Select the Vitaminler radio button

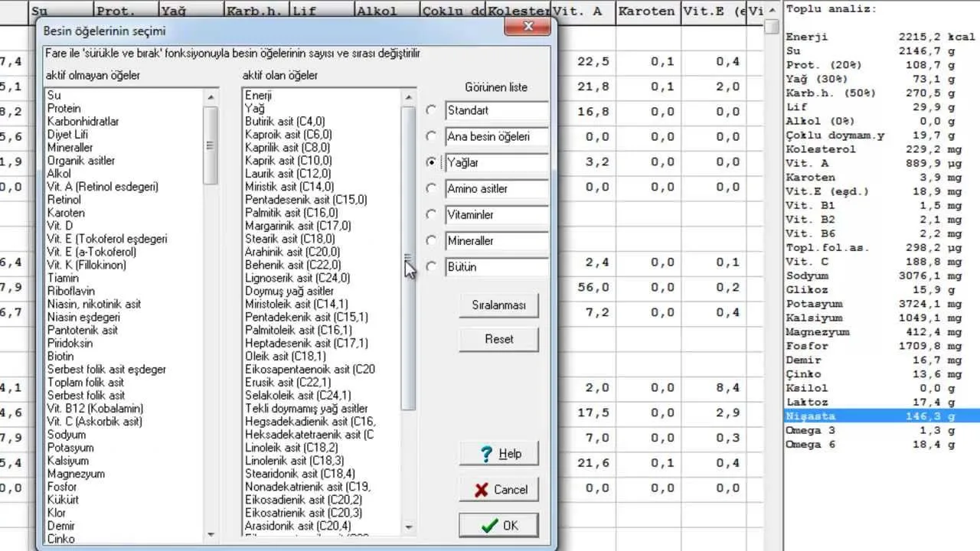pyautogui.click(x=432, y=214)
